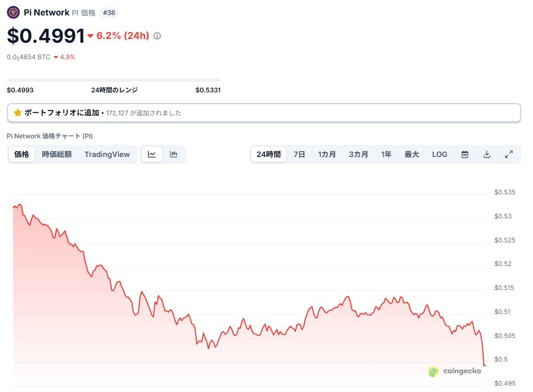Select the 時価総額 chart tab
The width and height of the screenshot is (533, 392).
pyautogui.click(x=57, y=154)
